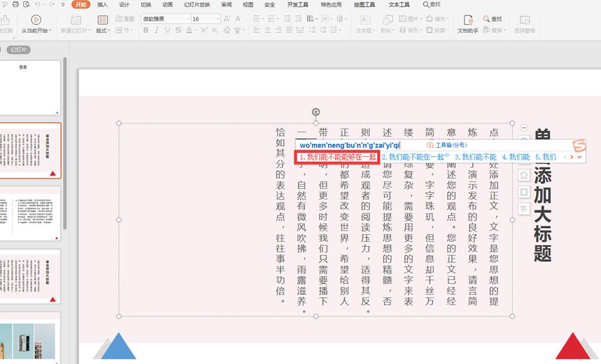Select the 目录 slide thumbnail
601x364 pixels.
tap(30, 87)
